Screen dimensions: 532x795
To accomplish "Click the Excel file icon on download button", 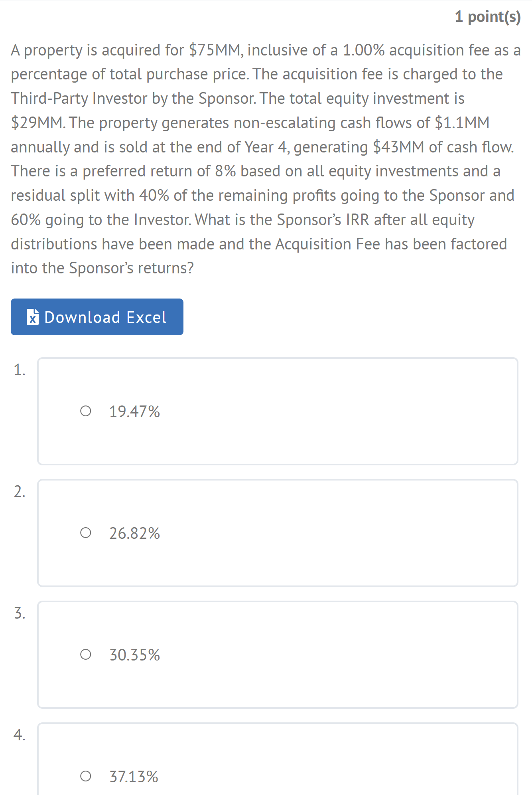I will (x=33, y=317).
